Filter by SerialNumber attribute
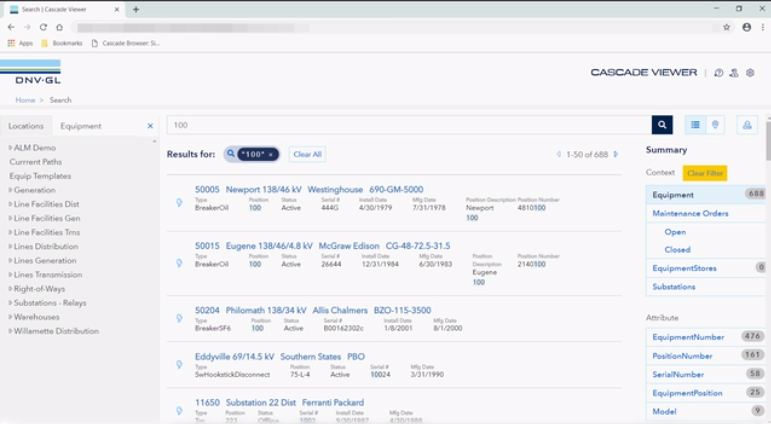 [706, 374]
